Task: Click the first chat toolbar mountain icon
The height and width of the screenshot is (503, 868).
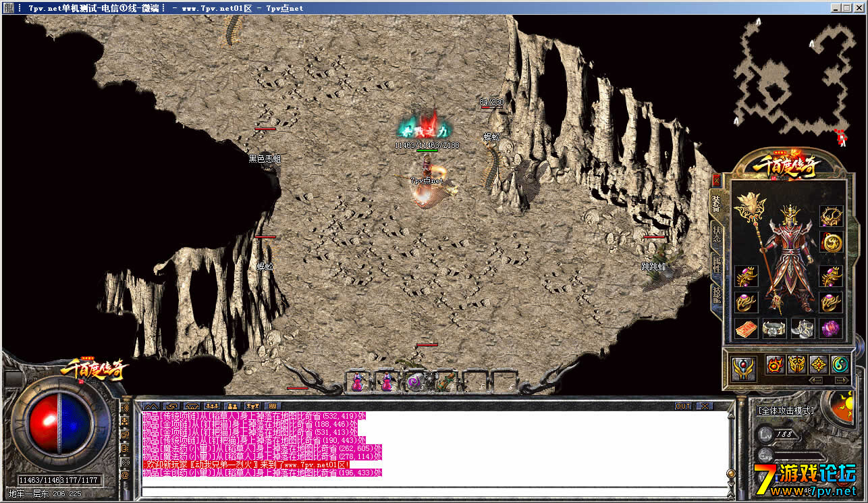Action: point(151,406)
